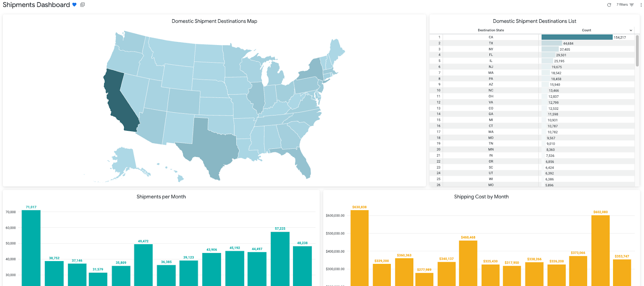Click the cost bar labeled $277,989

coord(424,280)
